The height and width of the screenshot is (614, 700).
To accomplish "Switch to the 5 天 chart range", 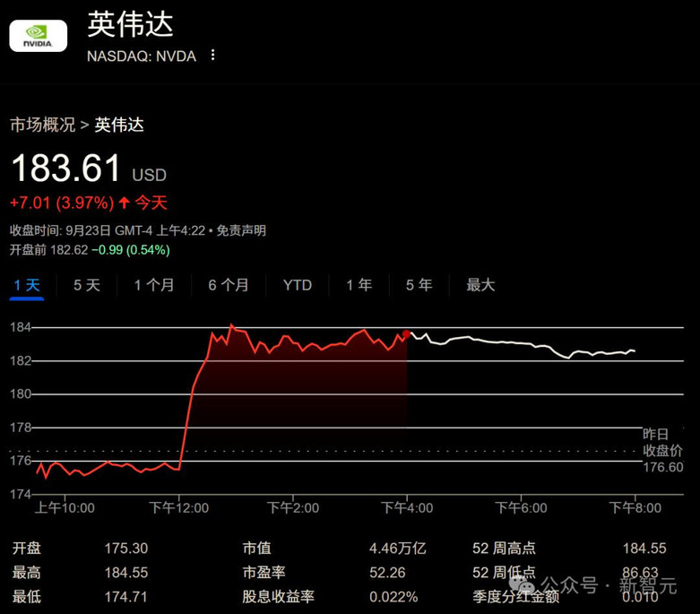I will (x=87, y=285).
